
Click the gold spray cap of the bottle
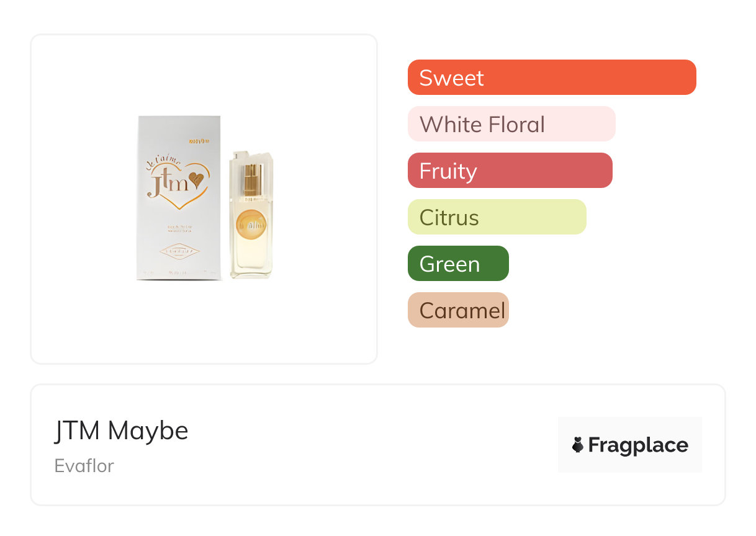point(251,177)
